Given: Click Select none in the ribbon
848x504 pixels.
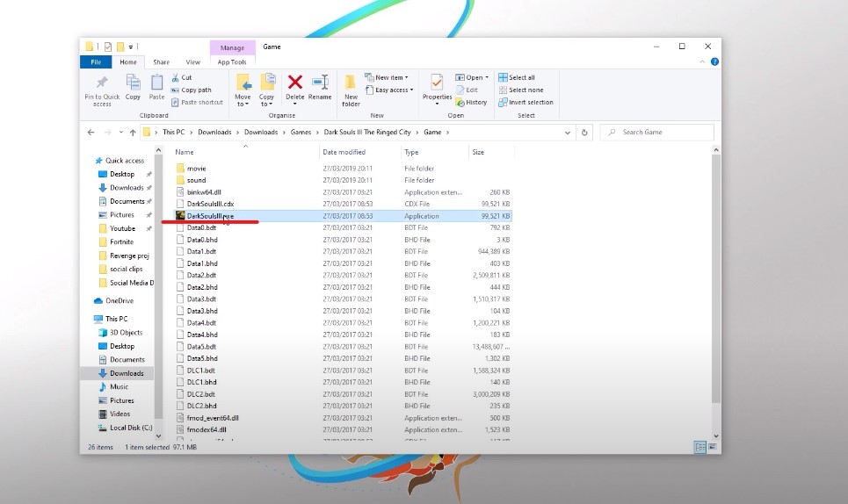Looking at the screenshot, I should point(521,90).
